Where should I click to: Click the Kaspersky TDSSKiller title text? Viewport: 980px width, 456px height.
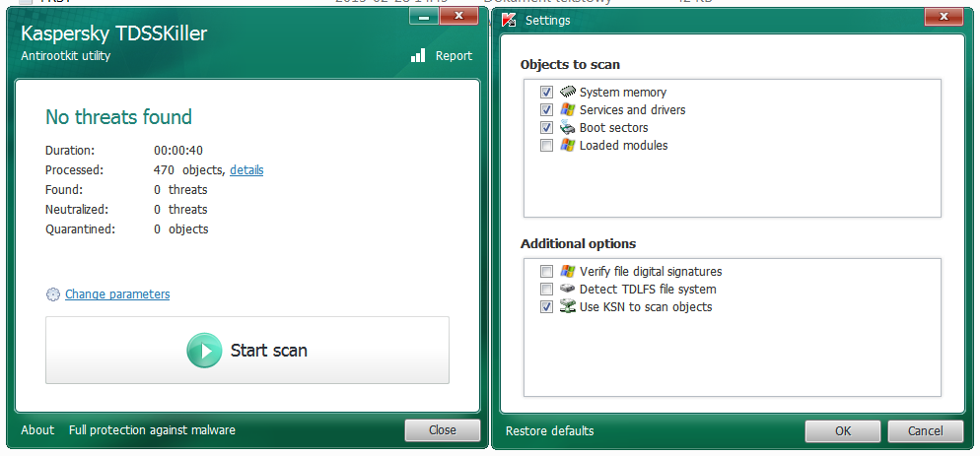point(113,33)
